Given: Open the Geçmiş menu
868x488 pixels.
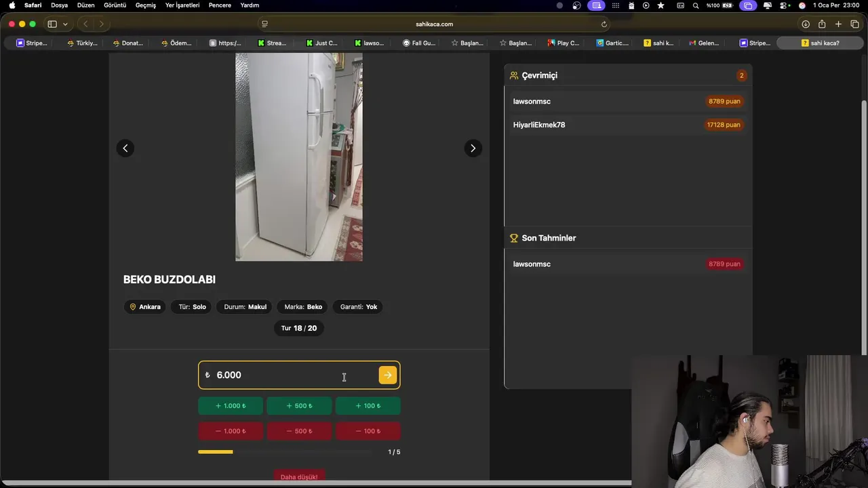Looking at the screenshot, I should coord(146,5).
